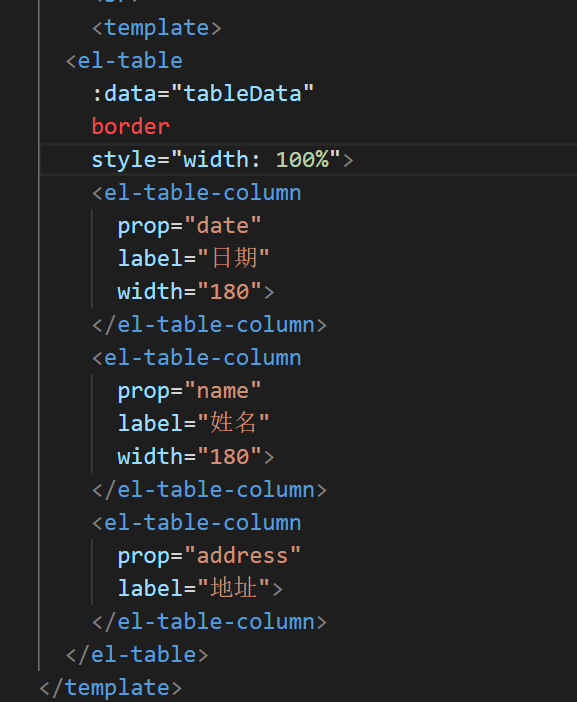Click the </el-table-column> tag above prop="name" block
The image size is (577, 702).
point(209,325)
